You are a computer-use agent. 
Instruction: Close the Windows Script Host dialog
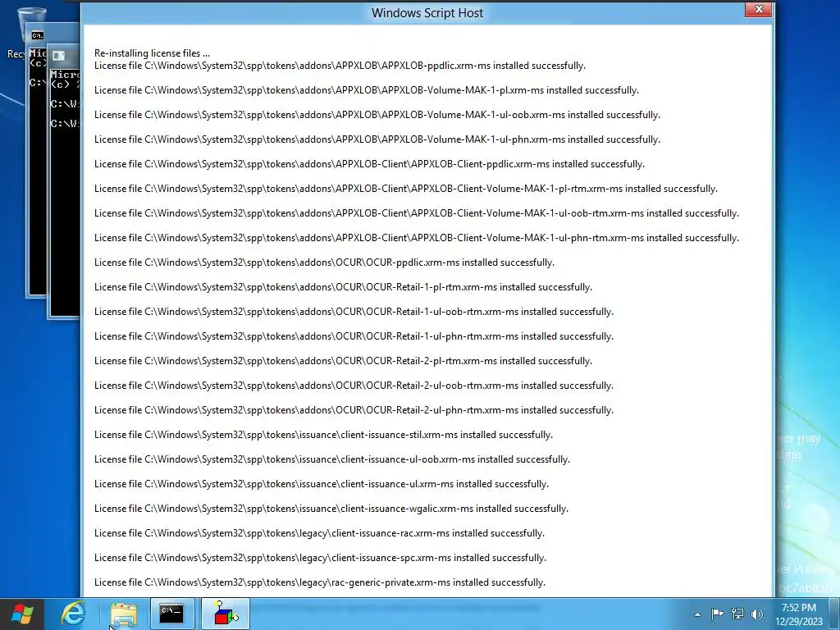click(759, 9)
